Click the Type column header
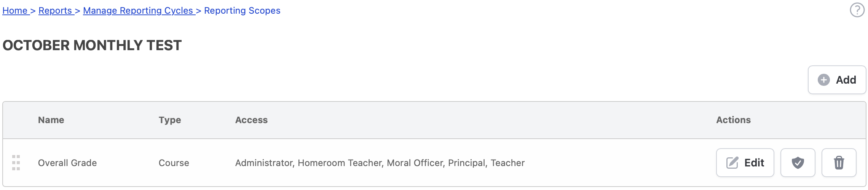 (x=170, y=120)
